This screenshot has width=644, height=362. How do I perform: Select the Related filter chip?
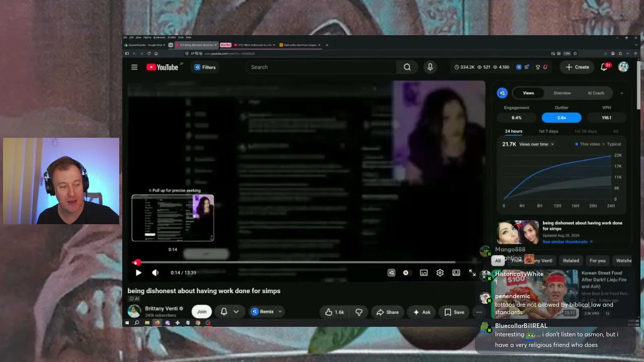571,260
